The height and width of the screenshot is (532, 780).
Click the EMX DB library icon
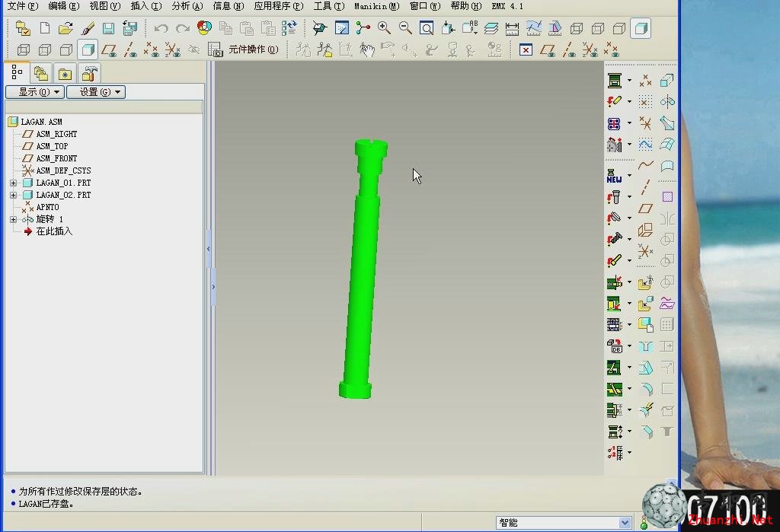pyautogui.click(x=615, y=346)
